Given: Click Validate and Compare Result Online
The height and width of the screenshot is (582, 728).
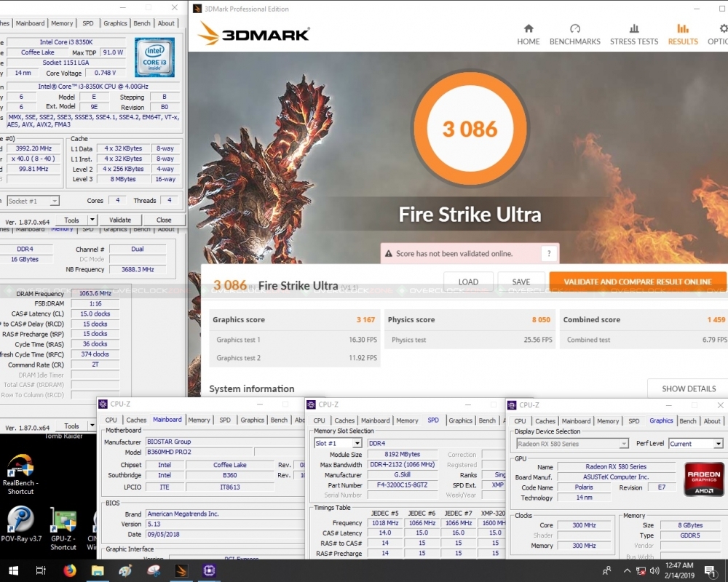Looking at the screenshot, I should coord(638,282).
